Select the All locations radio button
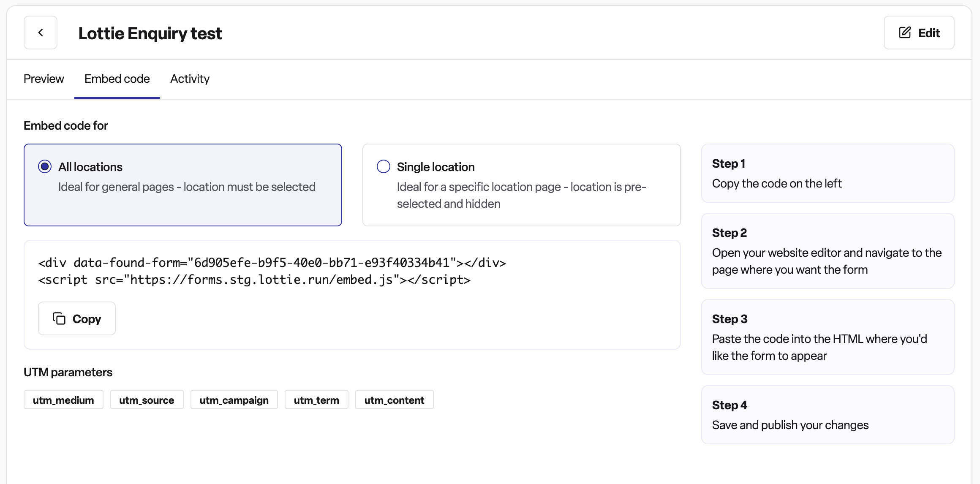The height and width of the screenshot is (484, 980). click(x=45, y=166)
